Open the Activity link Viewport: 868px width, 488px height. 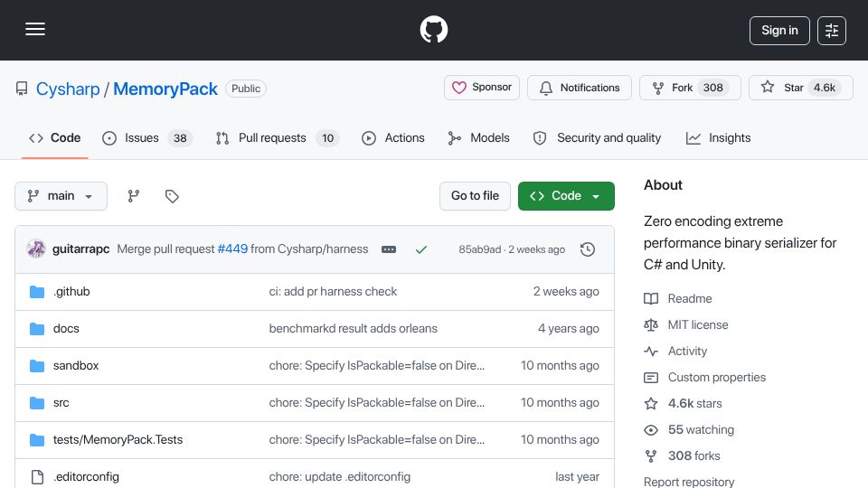[675, 352]
